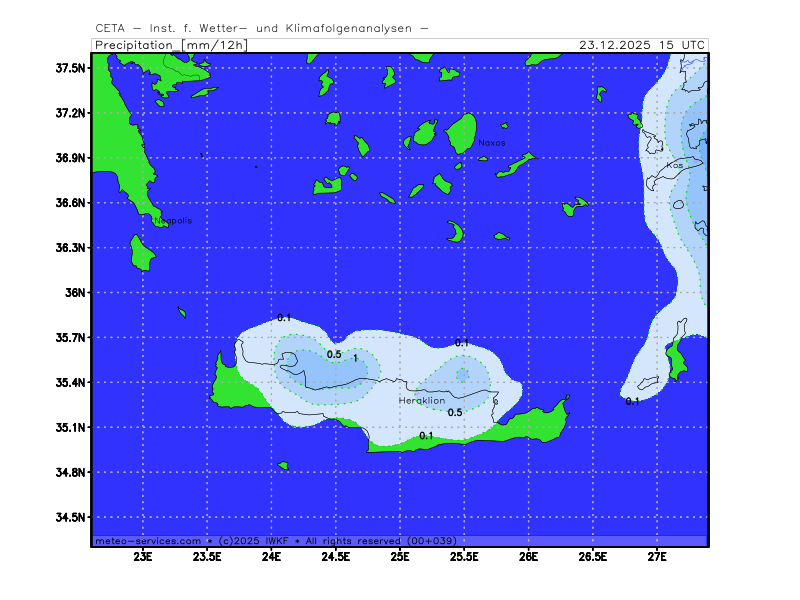Image resolution: width=800 pixels, height=600 pixels.
Task: Click the mm/12h unit box
Action: coord(214,45)
